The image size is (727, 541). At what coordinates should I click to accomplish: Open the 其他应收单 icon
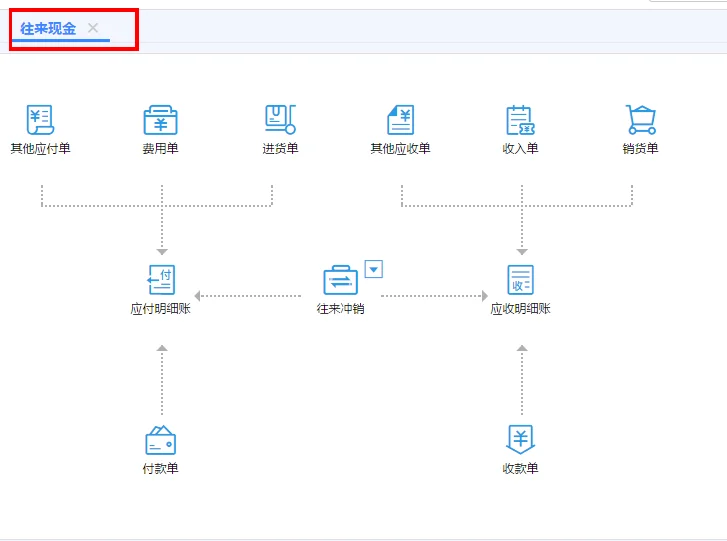pos(401,120)
